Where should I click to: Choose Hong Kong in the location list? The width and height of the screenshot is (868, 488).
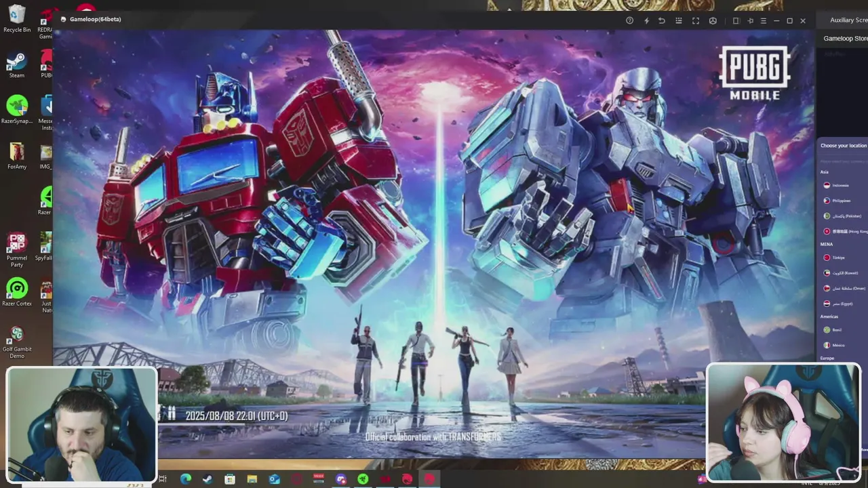point(844,231)
